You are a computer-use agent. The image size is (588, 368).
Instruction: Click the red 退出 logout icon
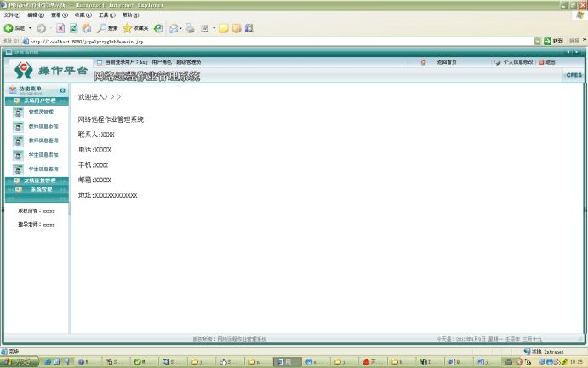541,62
